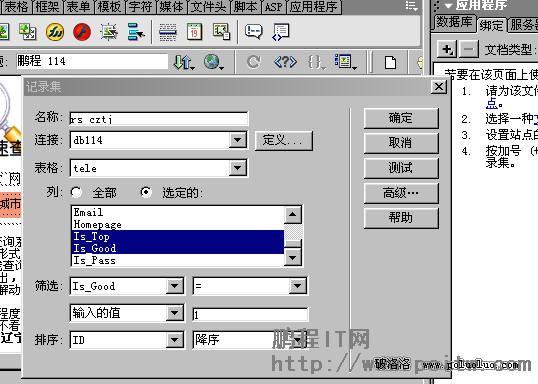
Task: Open the 连接 db114 dropdown
Action: pyautogui.click(x=237, y=140)
